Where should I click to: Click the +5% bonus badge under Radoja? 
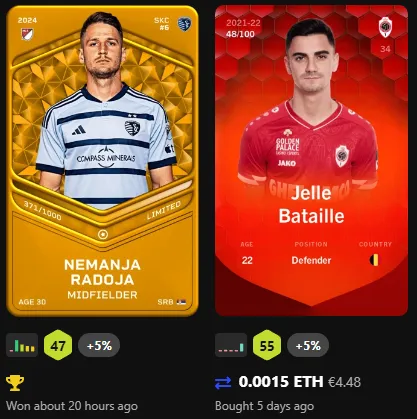pyautogui.click(x=99, y=345)
